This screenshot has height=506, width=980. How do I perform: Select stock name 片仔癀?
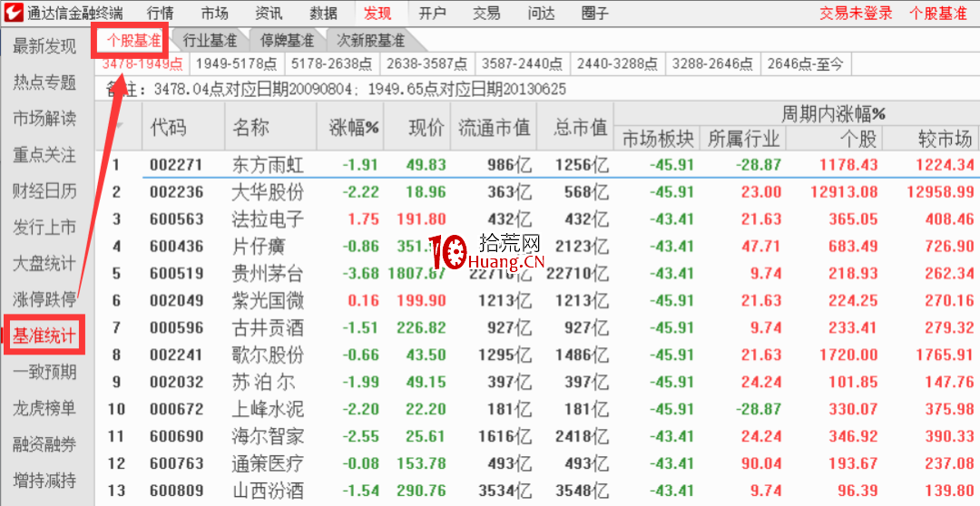pyautogui.click(x=258, y=246)
